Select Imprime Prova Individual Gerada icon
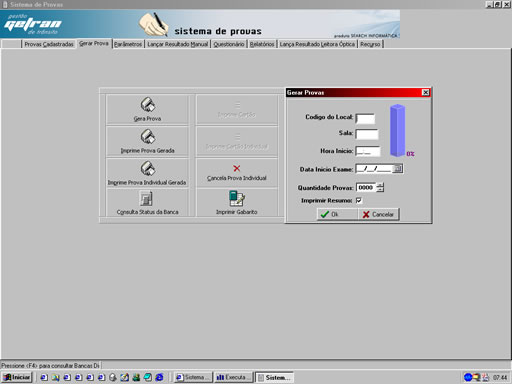Viewport: 512px width, 384px height. (147, 168)
